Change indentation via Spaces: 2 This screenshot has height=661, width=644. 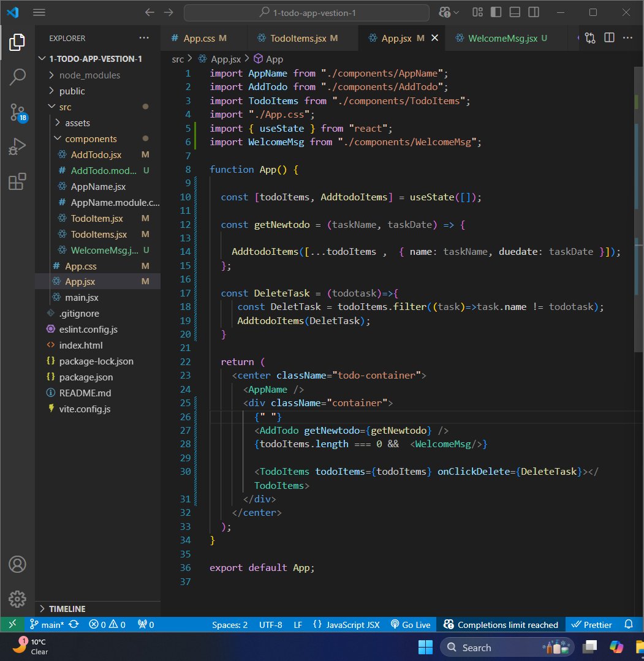[230, 625]
